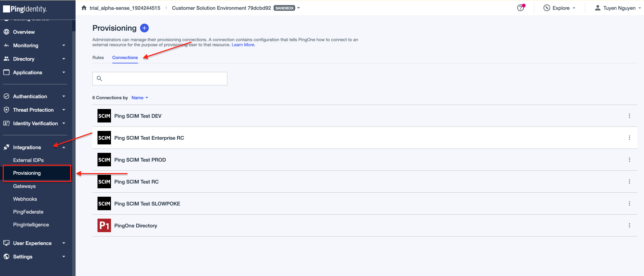The width and height of the screenshot is (644, 276).
Task: Open the Name sort dropdown
Action: pos(140,98)
